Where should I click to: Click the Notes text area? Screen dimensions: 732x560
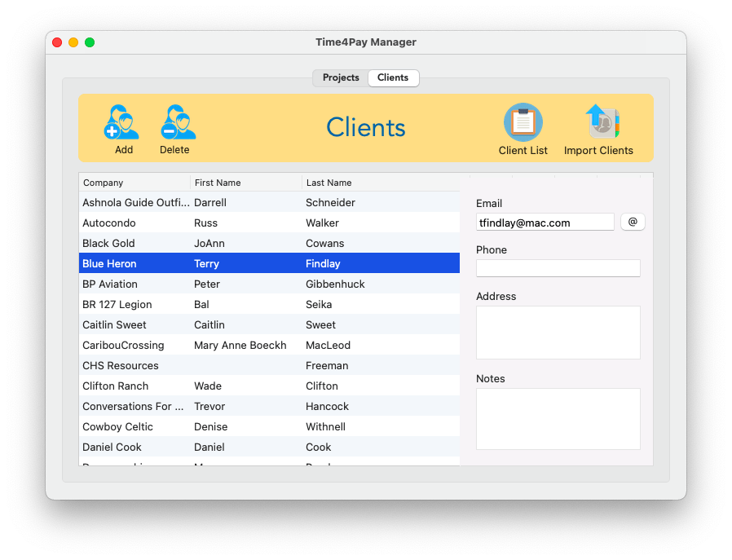(558, 419)
